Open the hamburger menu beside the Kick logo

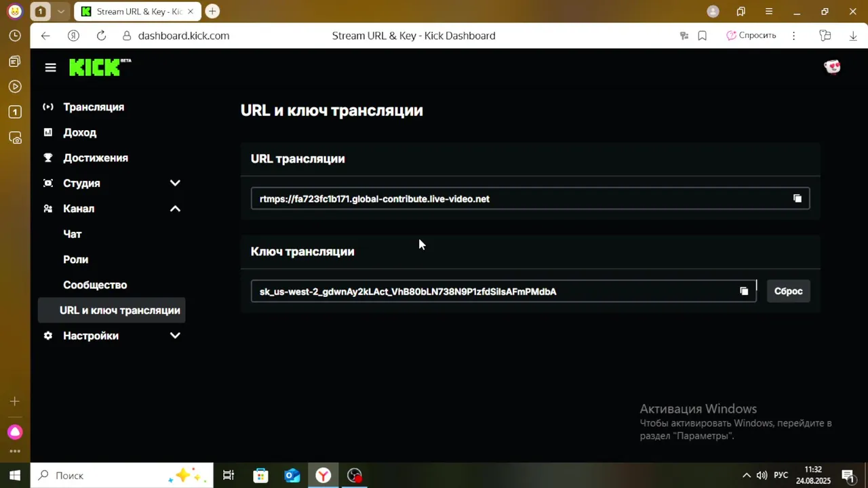tap(50, 67)
